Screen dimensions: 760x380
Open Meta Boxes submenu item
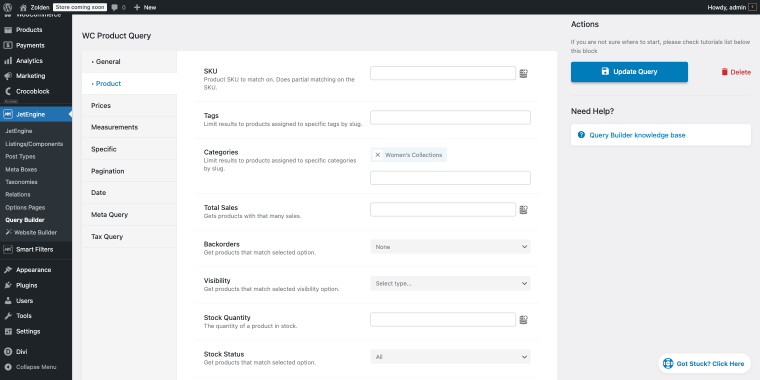tap(21, 169)
